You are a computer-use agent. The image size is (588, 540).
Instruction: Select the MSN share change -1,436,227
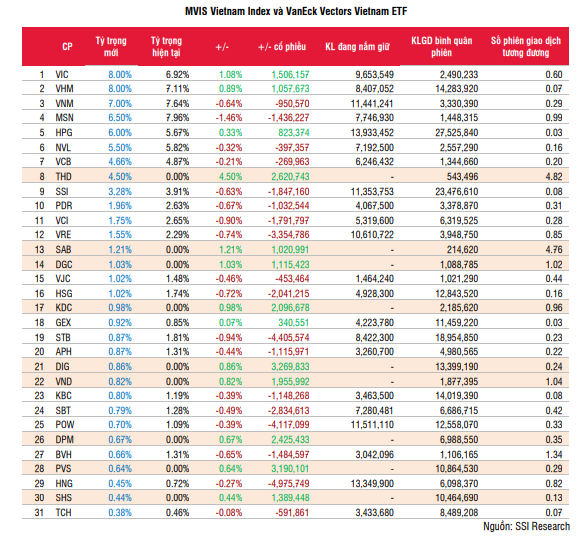point(288,118)
